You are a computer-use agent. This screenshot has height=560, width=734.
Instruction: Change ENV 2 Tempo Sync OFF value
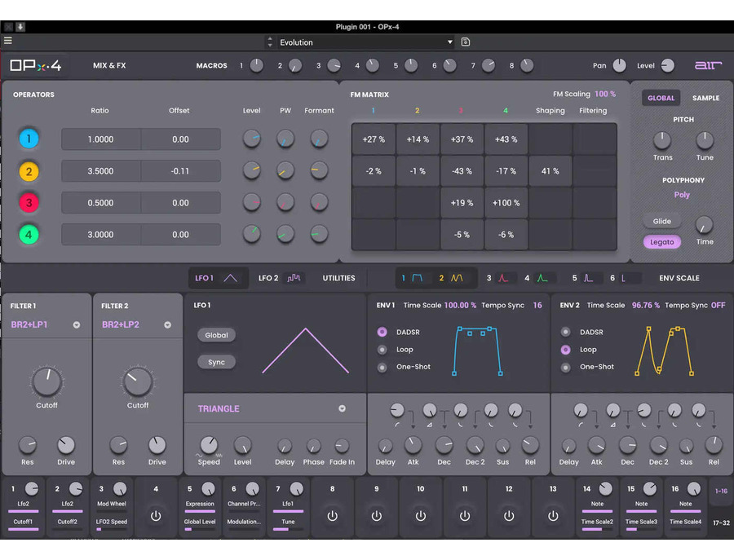pyautogui.click(x=718, y=305)
